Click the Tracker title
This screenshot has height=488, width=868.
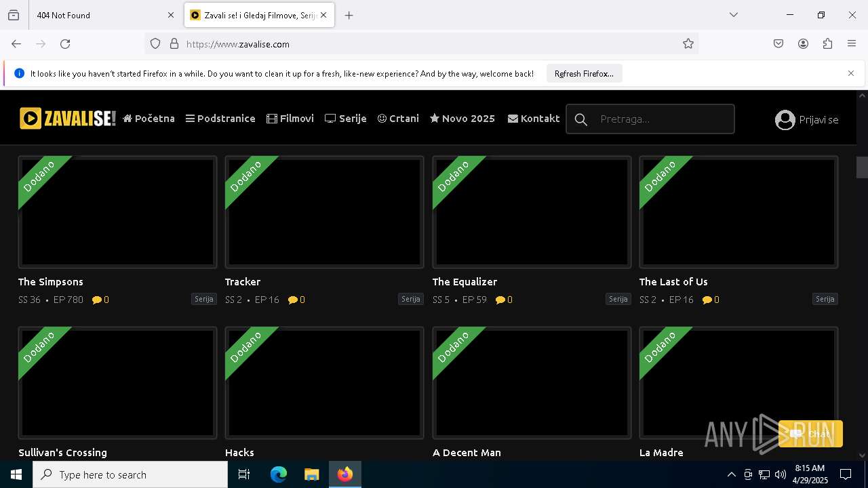[x=243, y=282]
